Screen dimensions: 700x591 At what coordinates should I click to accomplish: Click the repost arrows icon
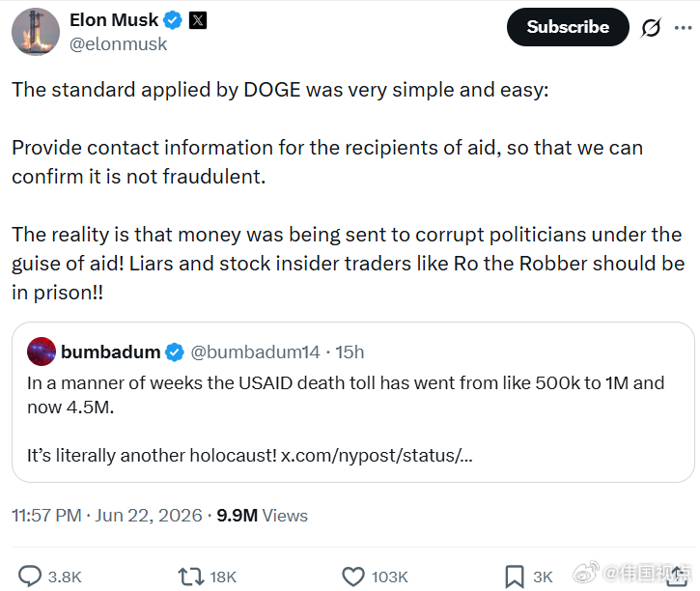(191, 577)
